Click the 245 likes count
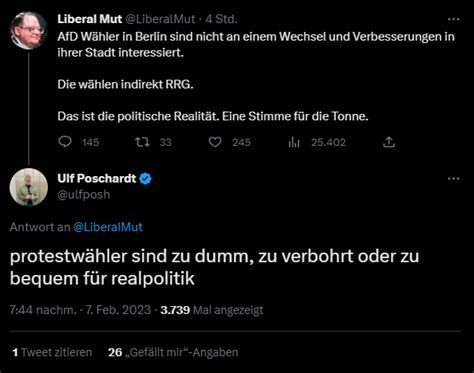 point(241,143)
